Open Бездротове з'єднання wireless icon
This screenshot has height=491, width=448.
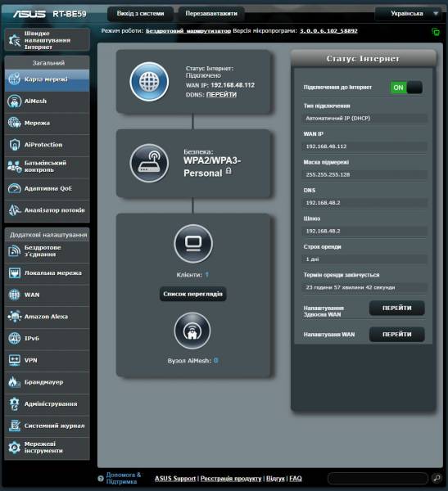pos(15,251)
